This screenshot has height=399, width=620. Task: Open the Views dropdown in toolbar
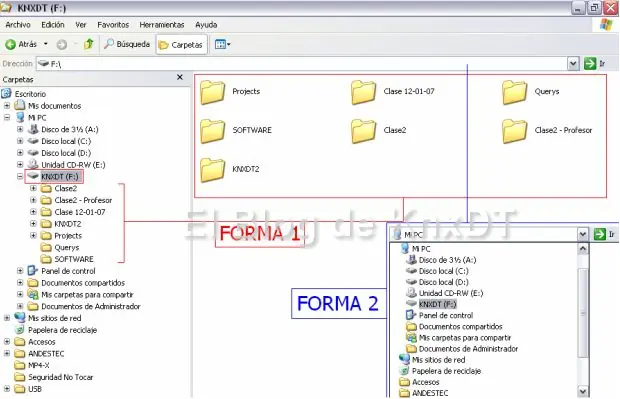click(x=222, y=44)
